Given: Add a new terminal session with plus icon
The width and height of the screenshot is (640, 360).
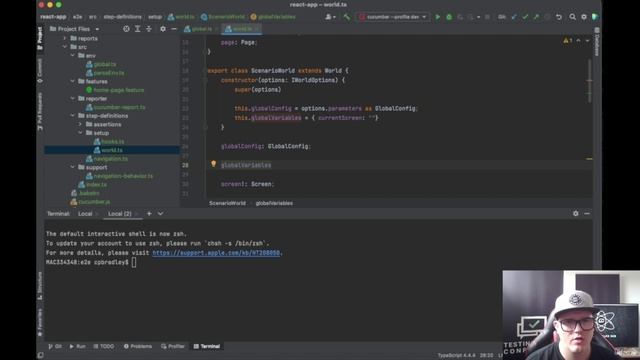Looking at the screenshot, I should tap(149, 213).
